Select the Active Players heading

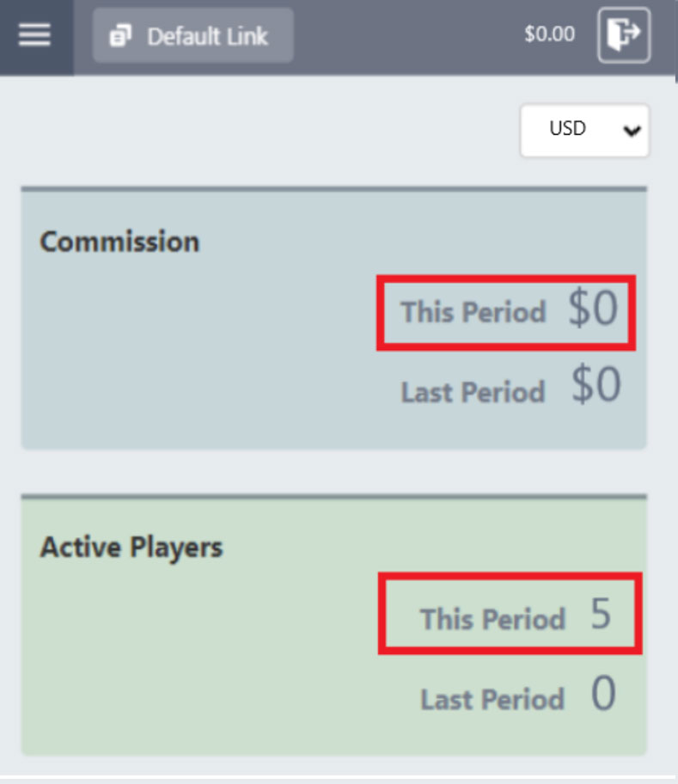tap(131, 547)
